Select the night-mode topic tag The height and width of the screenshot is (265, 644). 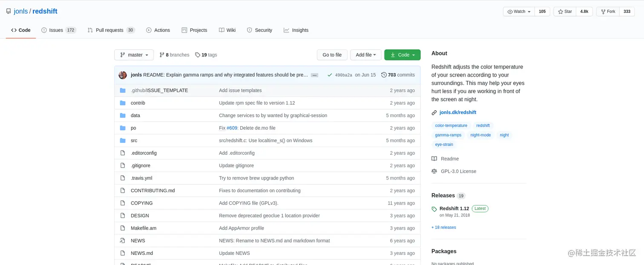[480, 135]
